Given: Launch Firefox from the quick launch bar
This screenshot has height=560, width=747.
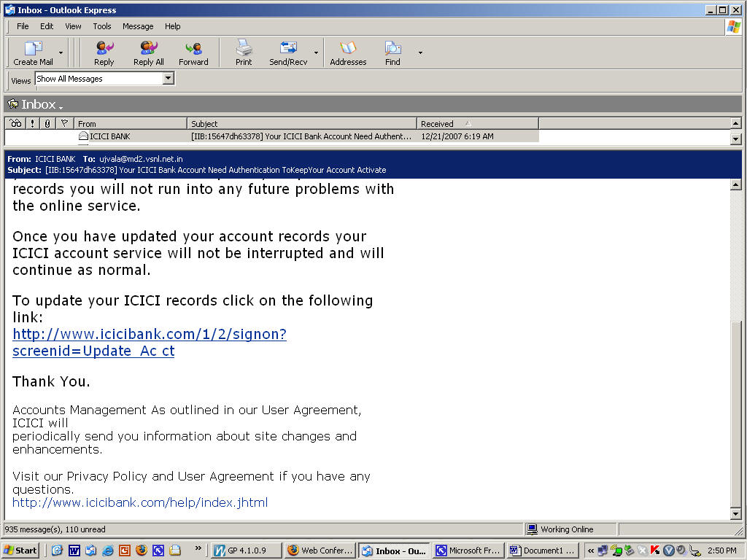Looking at the screenshot, I should (x=142, y=551).
